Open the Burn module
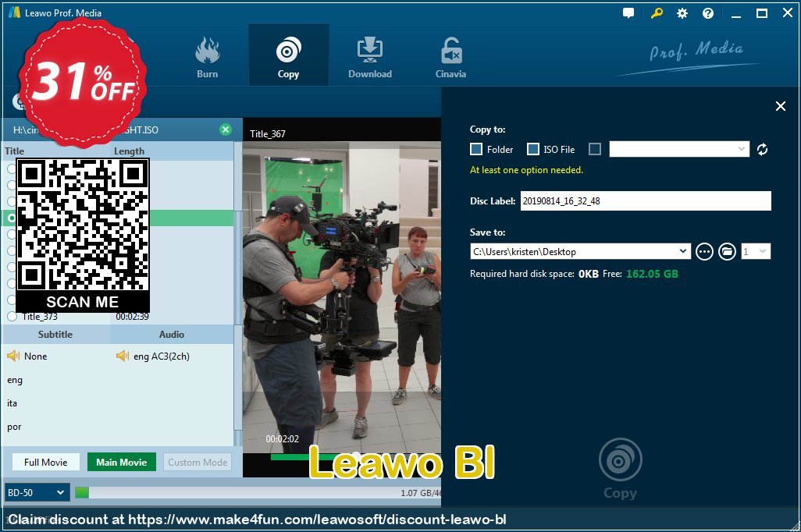Image resolution: width=801 pixels, height=532 pixels. click(x=207, y=58)
